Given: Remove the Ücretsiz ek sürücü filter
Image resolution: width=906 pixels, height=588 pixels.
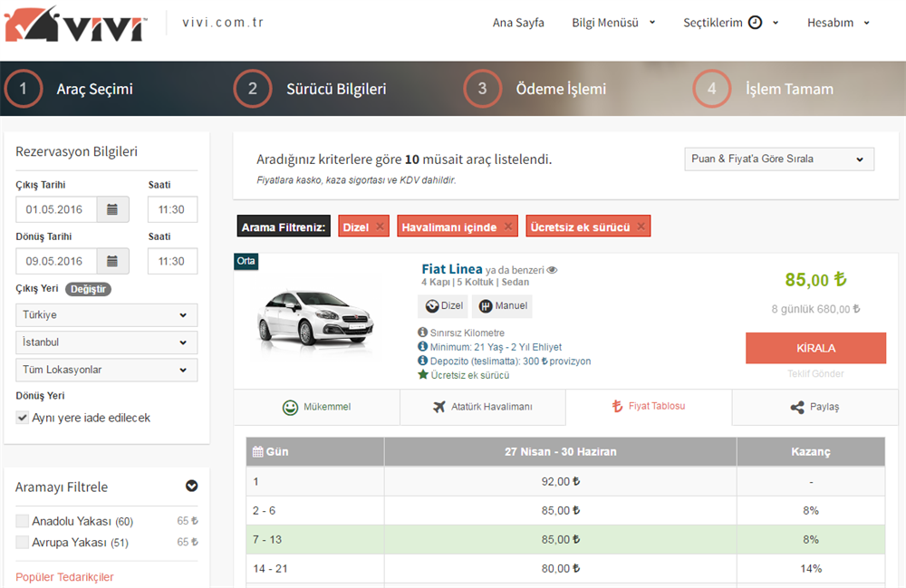Looking at the screenshot, I should (x=641, y=227).
